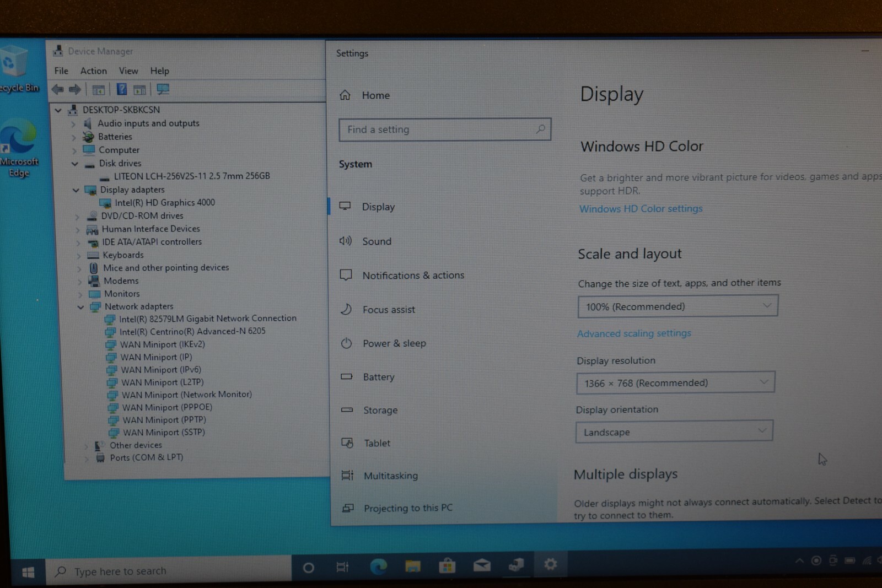Open Microsoft Store from the taskbar

pos(447,565)
